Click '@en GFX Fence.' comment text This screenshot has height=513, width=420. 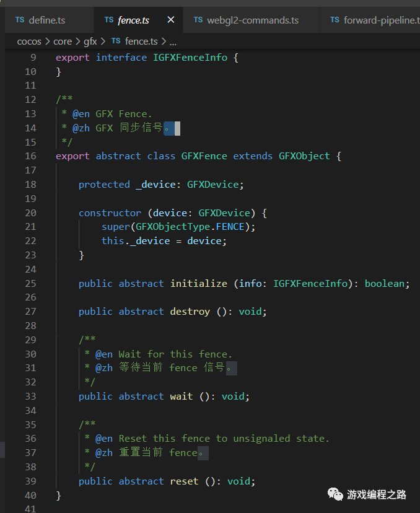(x=112, y=114)
